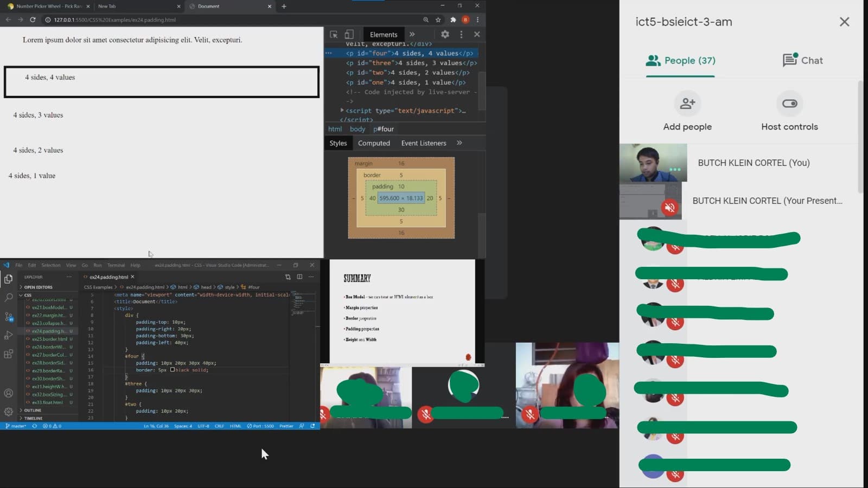Screen dimensions: 868x488
Task: Open the Search view in VS Code
Action: click(8, 297)
